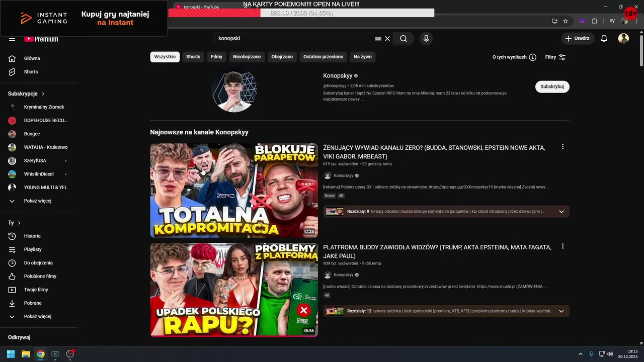The image size is (644, 362).
Task: Expand Subskrypcje section arrow
Action: [x=43, y=94]
